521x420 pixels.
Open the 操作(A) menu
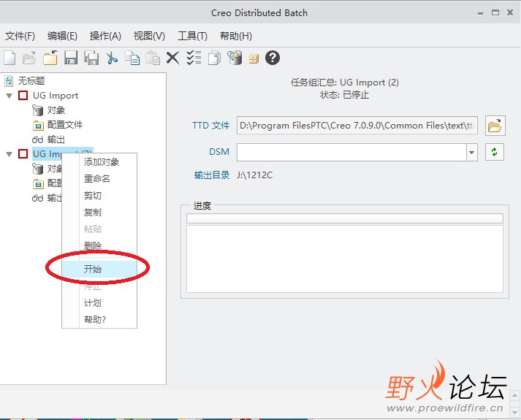pos(105,36)
